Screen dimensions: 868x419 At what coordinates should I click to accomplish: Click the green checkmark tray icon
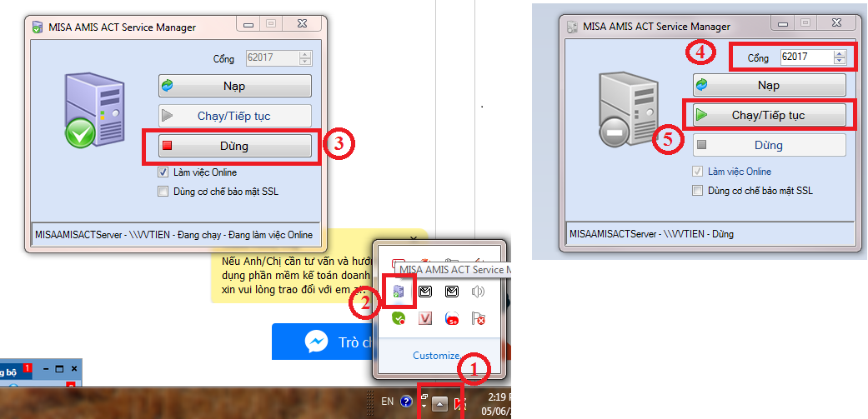[x=398, y=318]
